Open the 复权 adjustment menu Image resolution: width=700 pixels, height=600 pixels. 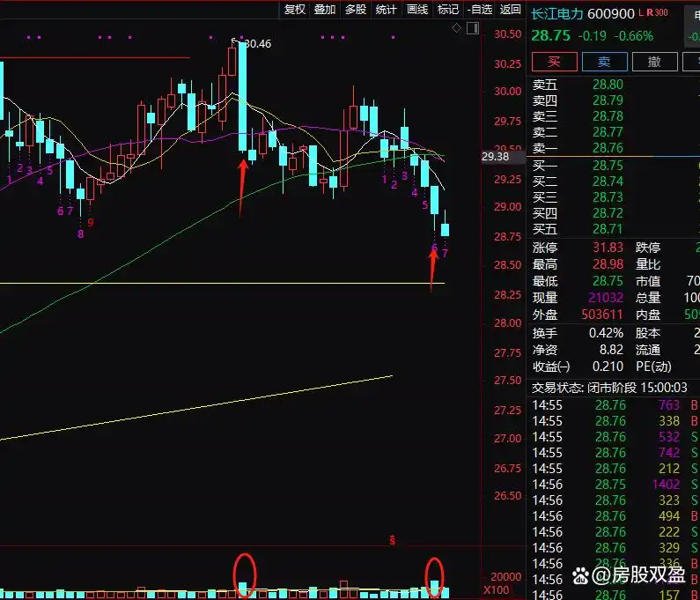click(294, 10)
